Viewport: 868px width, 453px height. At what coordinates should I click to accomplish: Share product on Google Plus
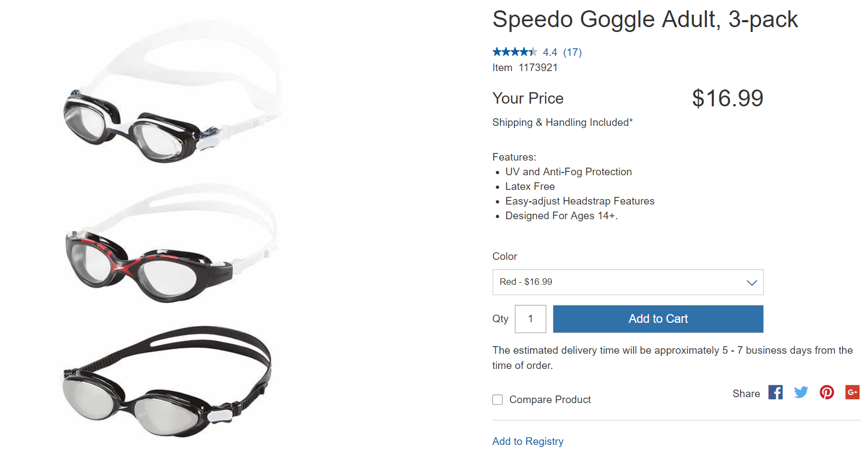(852, 392)
